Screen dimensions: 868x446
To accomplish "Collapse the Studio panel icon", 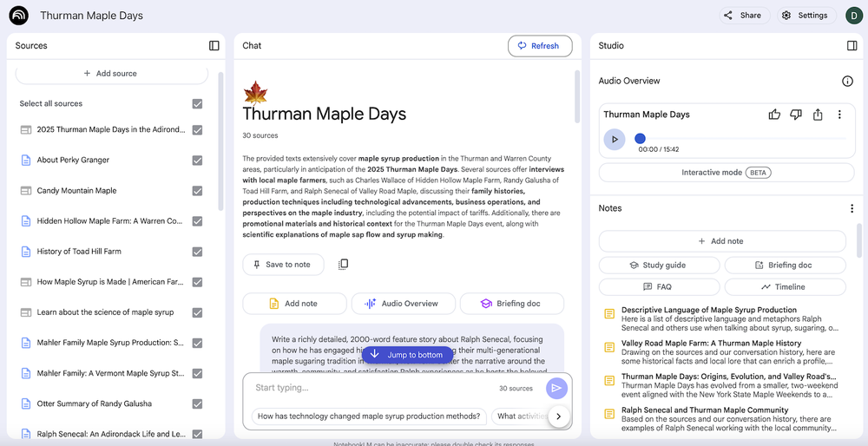I will (852, 46).
